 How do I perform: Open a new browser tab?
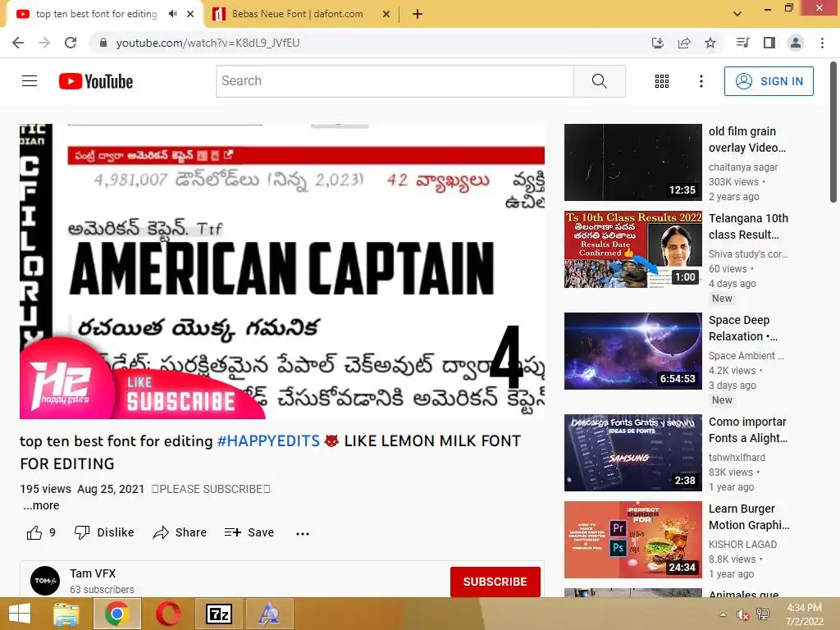(x=418, y=15)
